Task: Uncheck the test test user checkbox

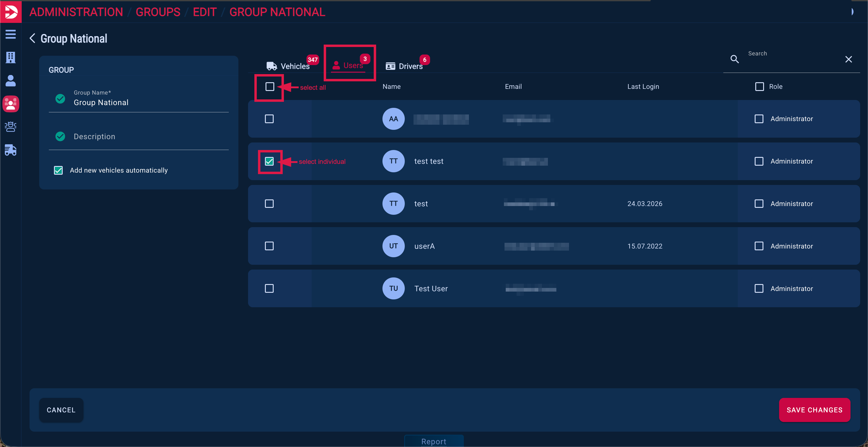Action: [x=269, y=161]
